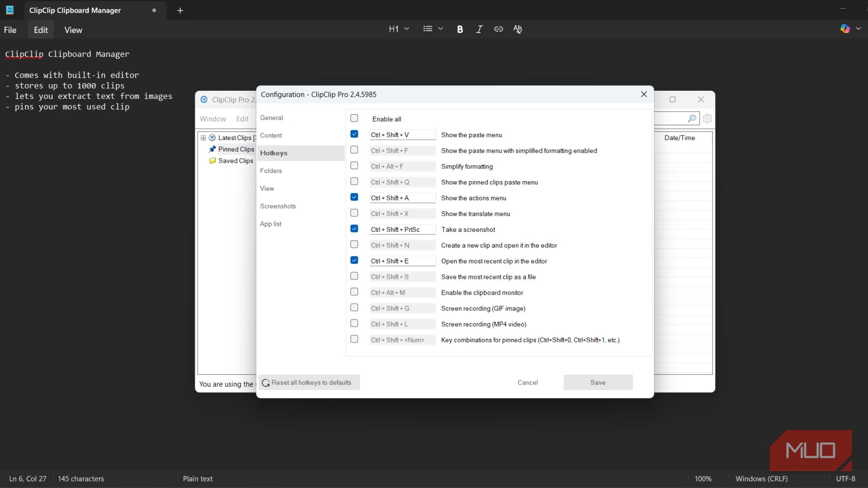This screenshot has width=868, height=488.
Task: Expand the Copilot dropdown chevron
Action: (858, 29)
